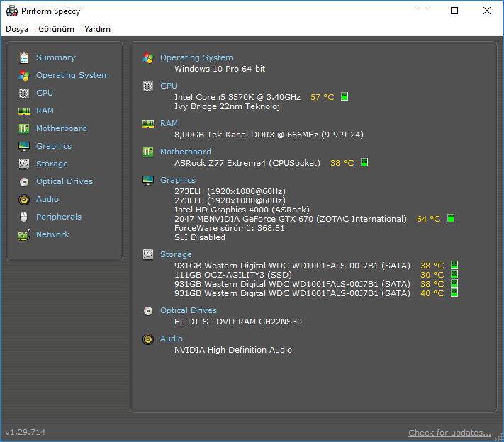Click the Audio speaker icon in sidebar
The image size is (504, 442).
point(24,200)
